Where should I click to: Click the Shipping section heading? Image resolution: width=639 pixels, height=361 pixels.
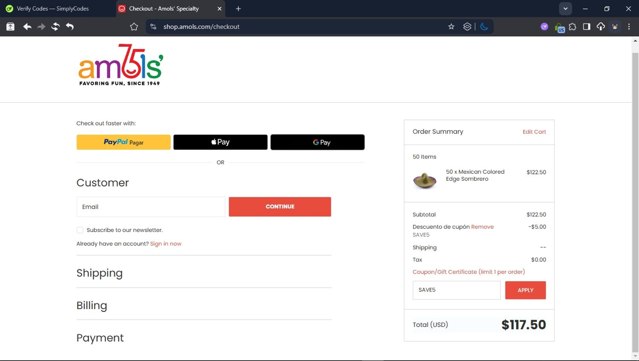click(x=99, y=273)
